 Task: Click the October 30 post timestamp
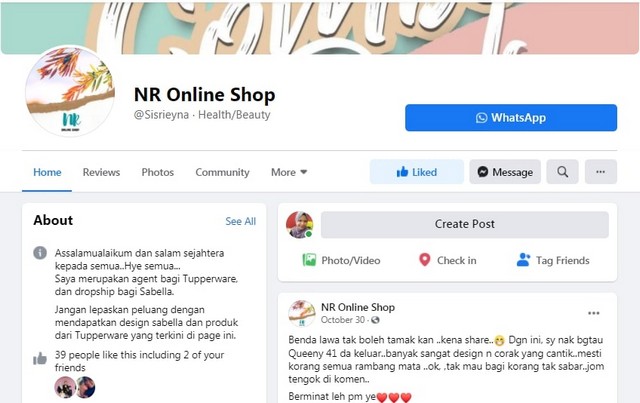pyautogui.click(x=342, y=320)
